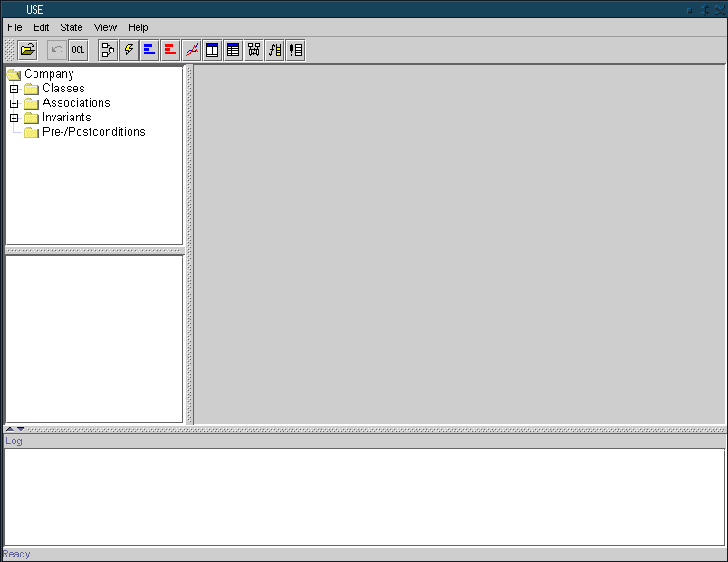Expand the Classes folder in the tree

(x=14, y=89)
